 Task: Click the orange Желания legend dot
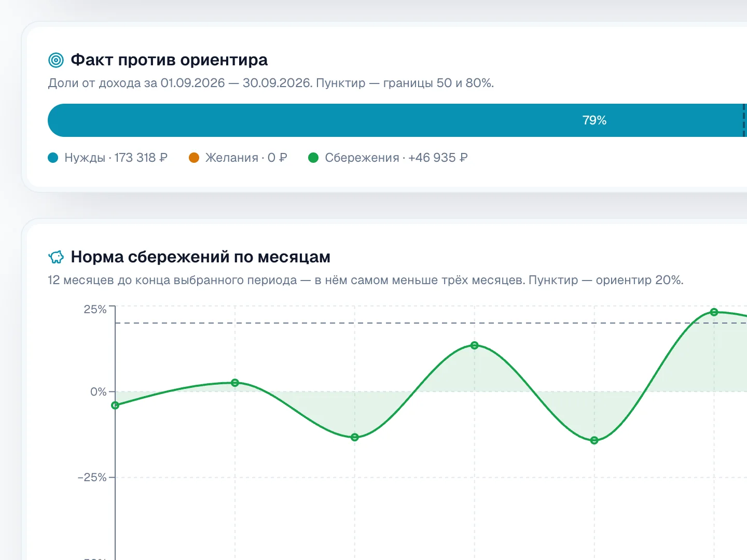coord(194,158)
